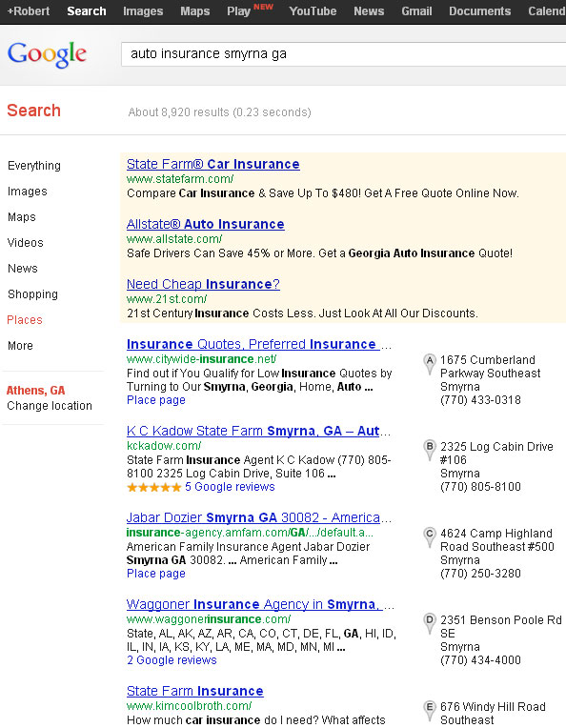This screenshot has width=566, height=728.
Task: Open Maps from the top bar
Action: 195,11
